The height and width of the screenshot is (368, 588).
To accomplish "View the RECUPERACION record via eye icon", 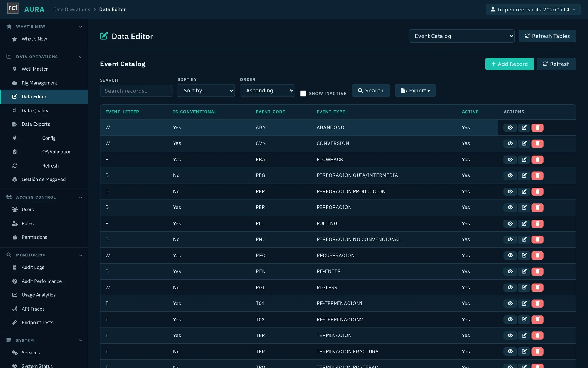I will 510,256.
